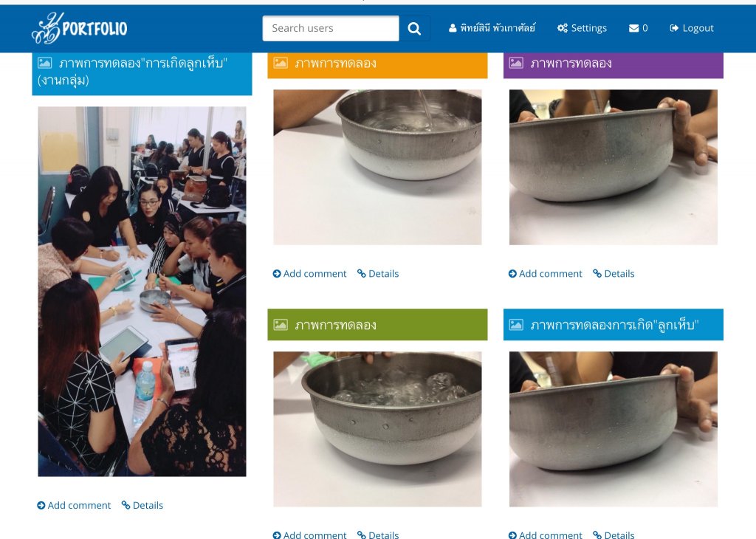Open Details under the orange-header bowl photo
Viewport: 756px width, 539px height.
click(x=378, y=274)
